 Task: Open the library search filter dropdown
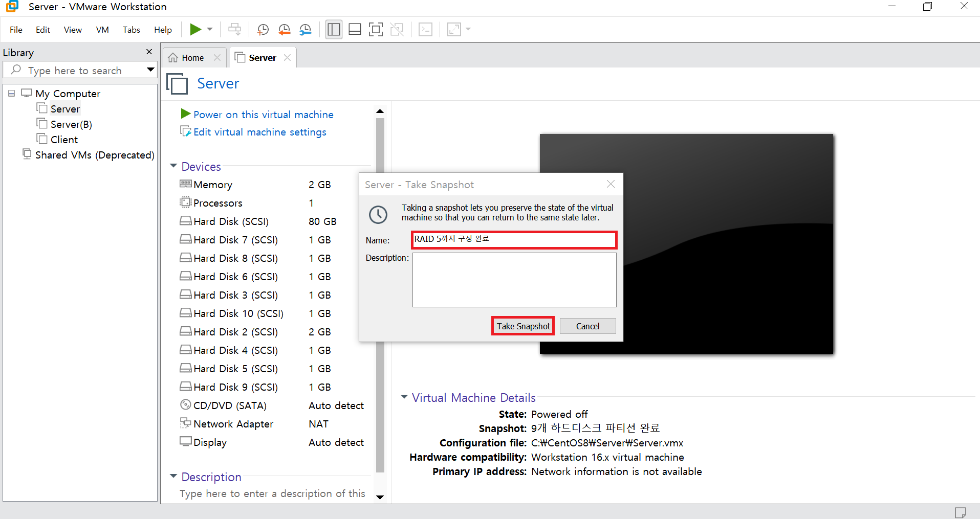tap(150, 70)
